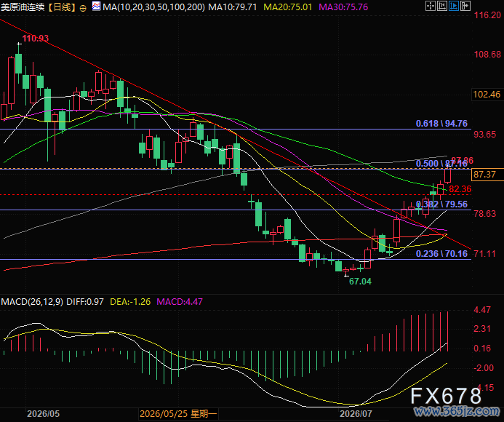The height and width of the screenshot is (422, 504).
Task: Click the axis-with-skip-back chart icon
Action: coord(441,6)
